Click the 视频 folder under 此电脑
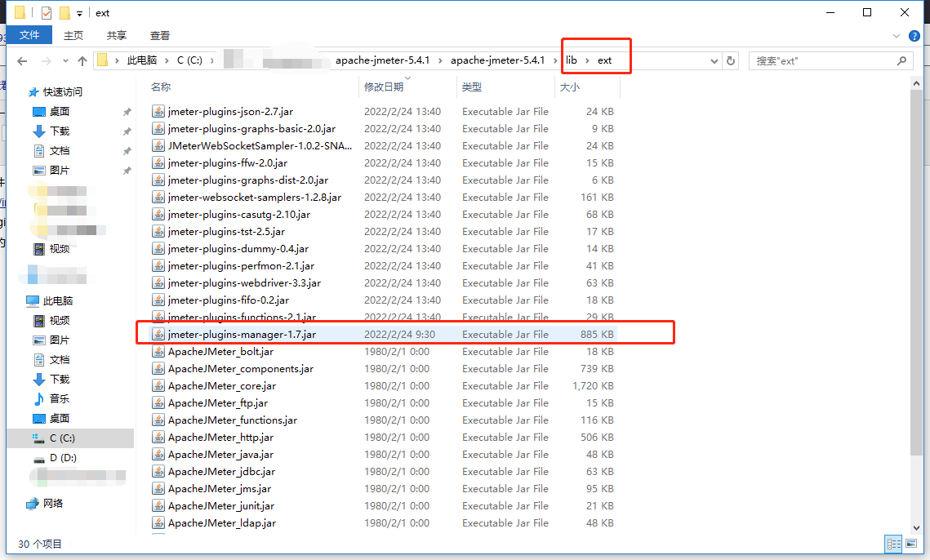930x560 pixels. coord(60,320)
